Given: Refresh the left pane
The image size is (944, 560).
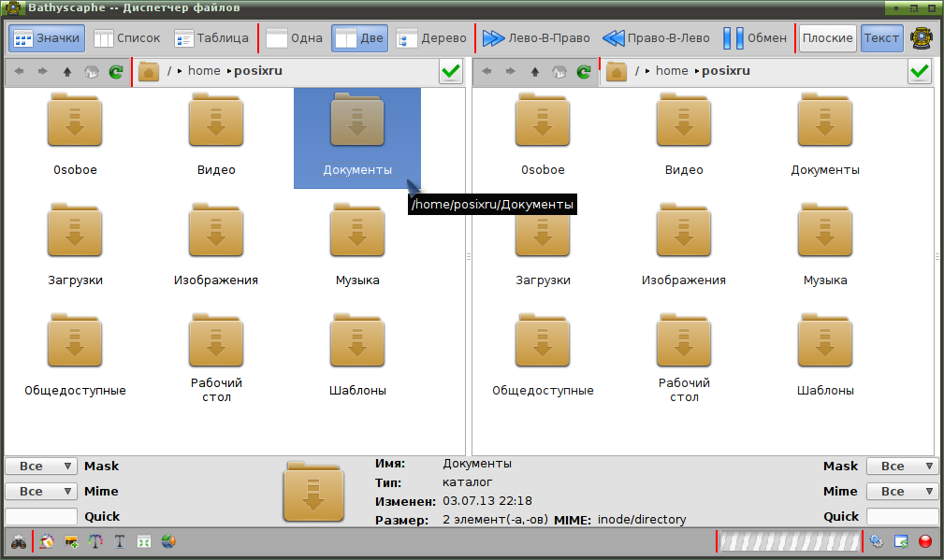Looking at the screenshot, I should [x=116, y=72].
